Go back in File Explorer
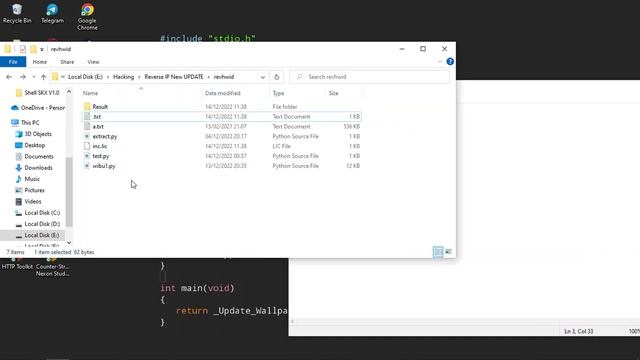 pos(9,77)
